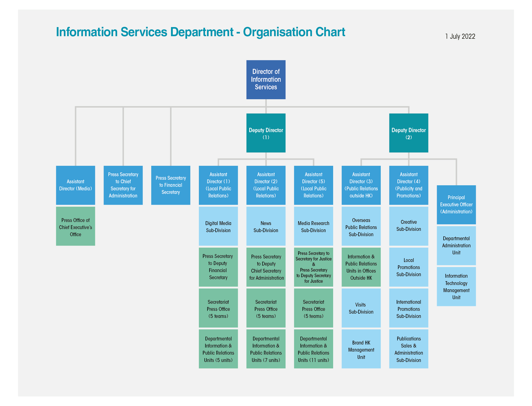Open the Digital Media Sub-Division box
The height and width of the screenshot is (406, 532).
pos(218,227)
